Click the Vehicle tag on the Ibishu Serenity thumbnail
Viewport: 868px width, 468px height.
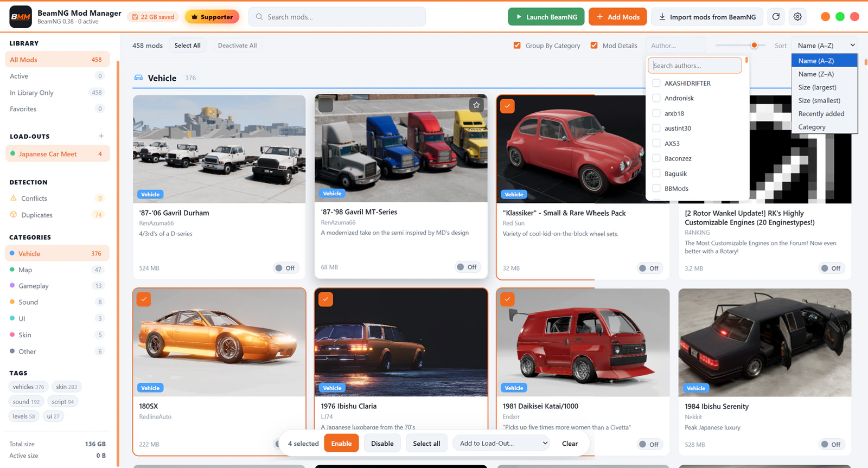click(696, 388)
